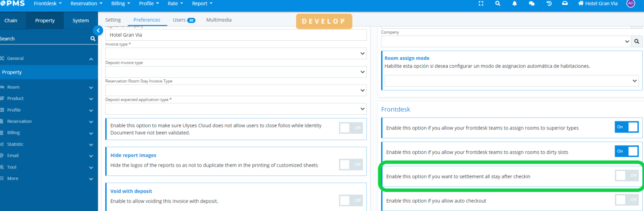Viewport: 644px width, 211px height.
Task: Enable the Hide report images toggle
Action: pyautogui.click(x=351, y=164)
